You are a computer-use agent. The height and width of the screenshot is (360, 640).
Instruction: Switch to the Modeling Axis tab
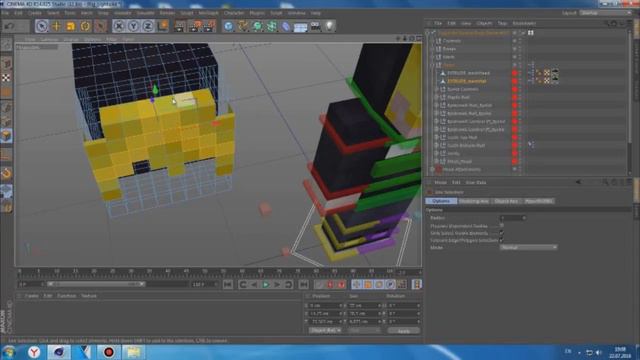click(x=473, y=201)
